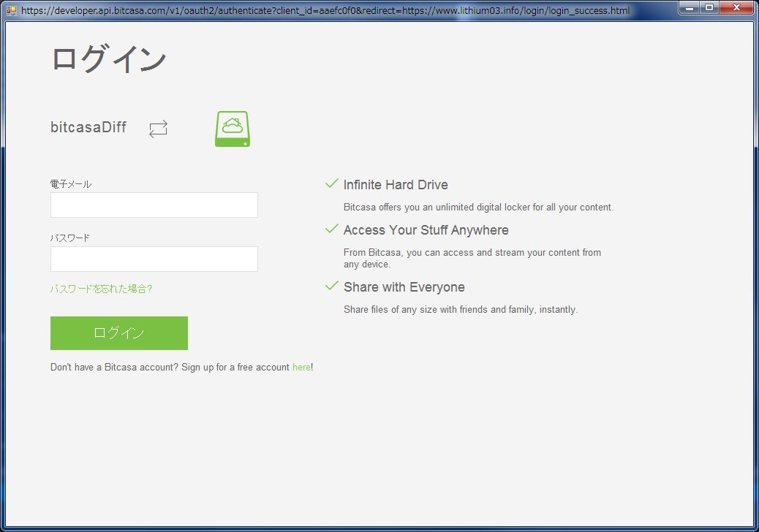The height and width of the screenshot is (532, 759).
Task: Click the Access Your Stuff Anywhere heading
Action: 426,230
